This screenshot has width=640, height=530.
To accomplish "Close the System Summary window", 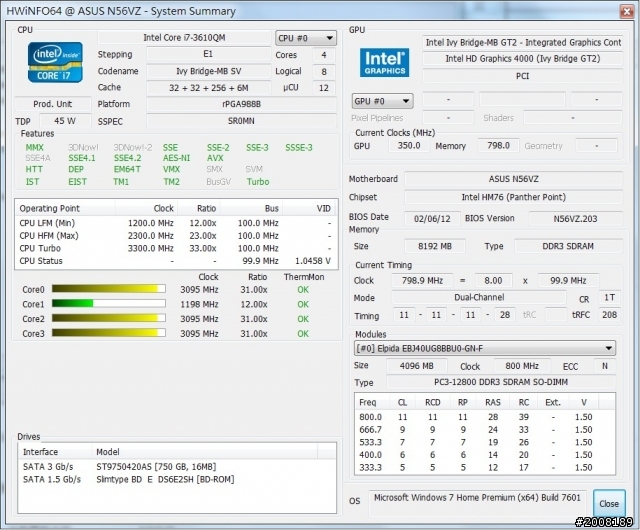I will pyautogui.click(x=627, y=11).
